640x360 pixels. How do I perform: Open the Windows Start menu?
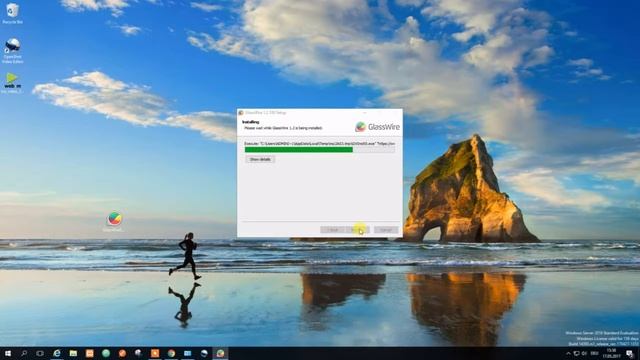[7, 353]
